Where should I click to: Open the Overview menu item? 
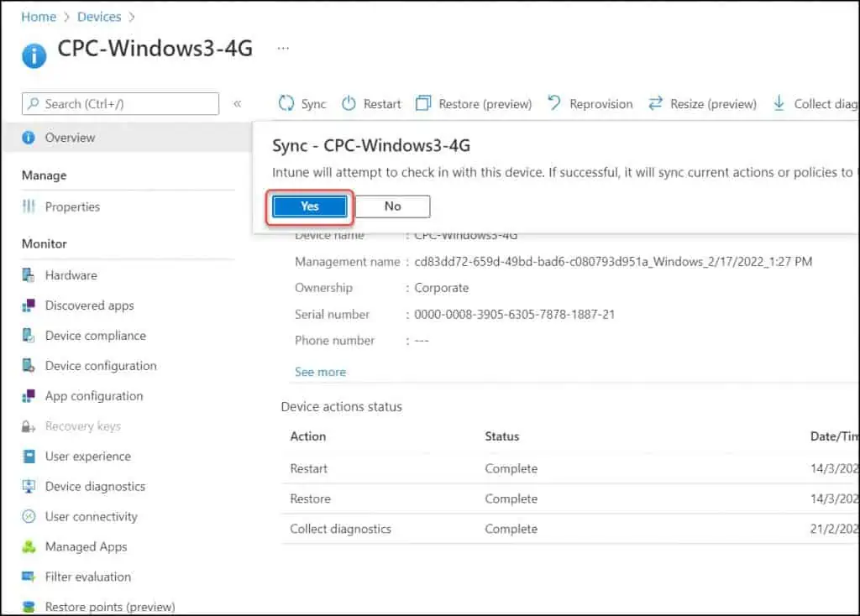coord(127,138)
